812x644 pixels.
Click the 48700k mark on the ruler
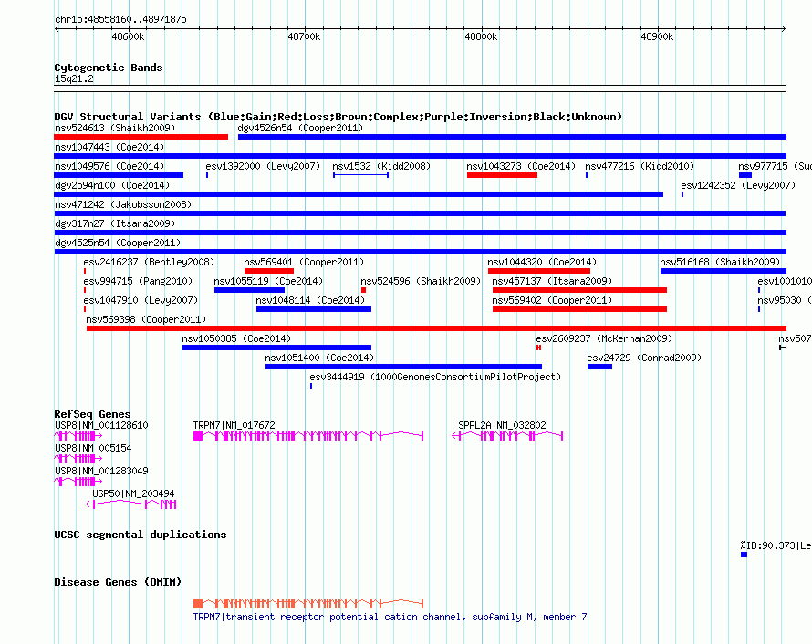tap(304, 36)
